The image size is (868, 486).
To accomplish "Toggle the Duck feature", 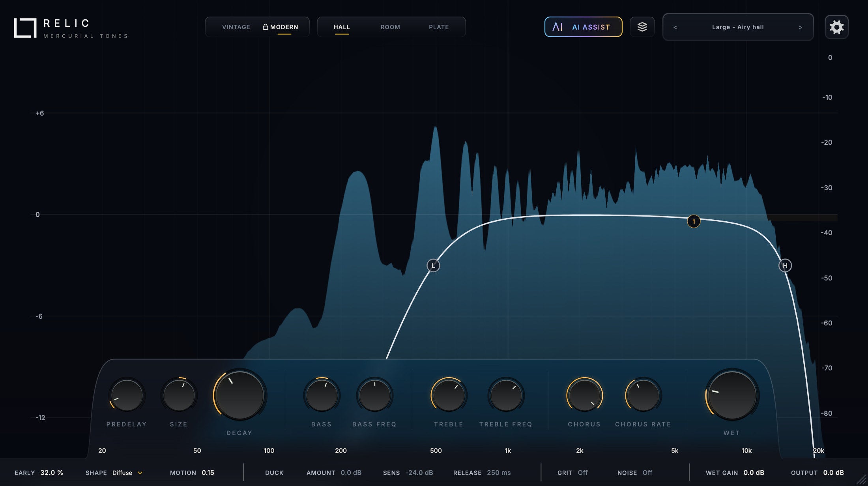I will point(274,473).
